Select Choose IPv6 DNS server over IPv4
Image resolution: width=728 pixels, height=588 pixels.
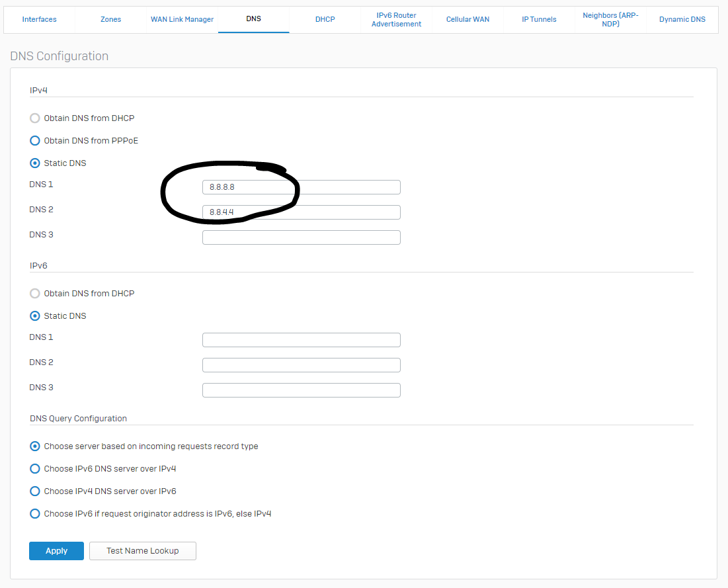[x=35, y=469]
